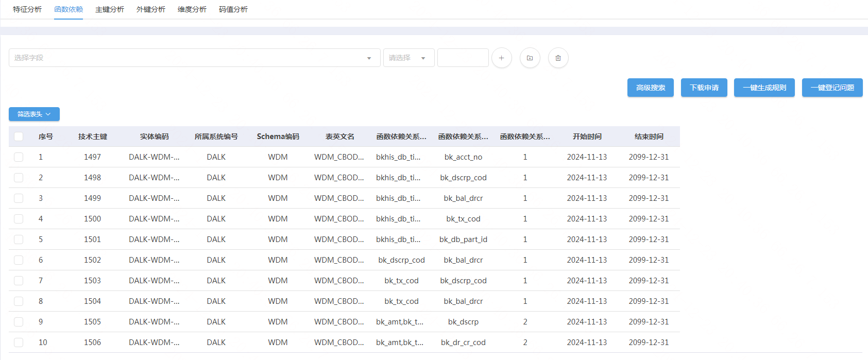
Task: Click the 表英文名 column header
Action: (340, 136)
